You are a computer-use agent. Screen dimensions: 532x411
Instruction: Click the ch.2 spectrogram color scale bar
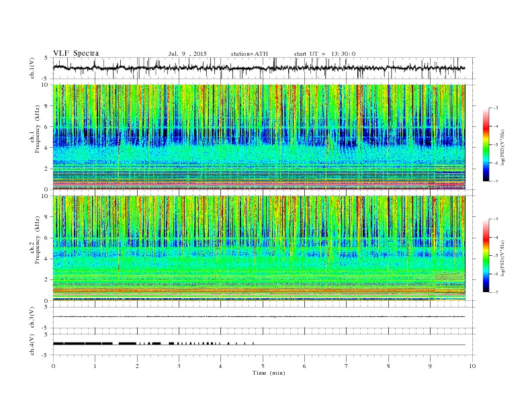coord(486,255)
